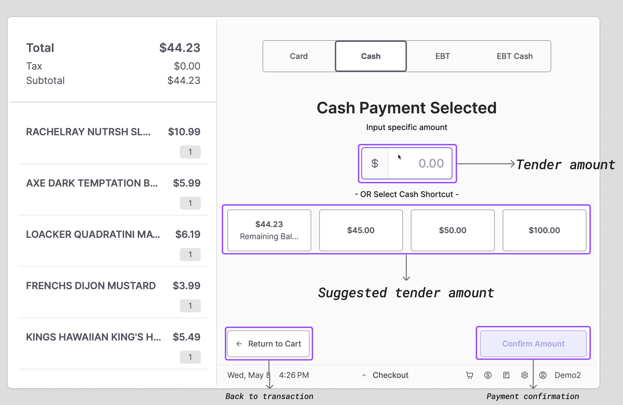
Task: Switch to the EBT payment tab
Action: click(x=442, y=56)
